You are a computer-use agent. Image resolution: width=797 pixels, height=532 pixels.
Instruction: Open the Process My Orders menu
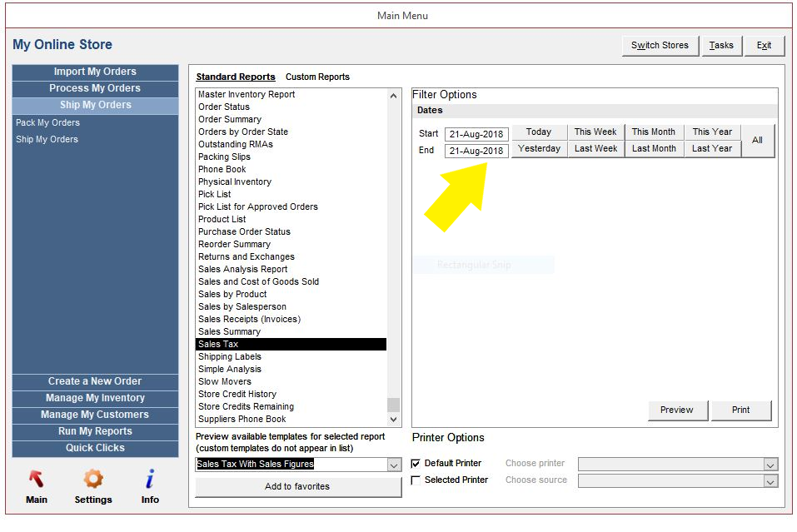(95, 88)
